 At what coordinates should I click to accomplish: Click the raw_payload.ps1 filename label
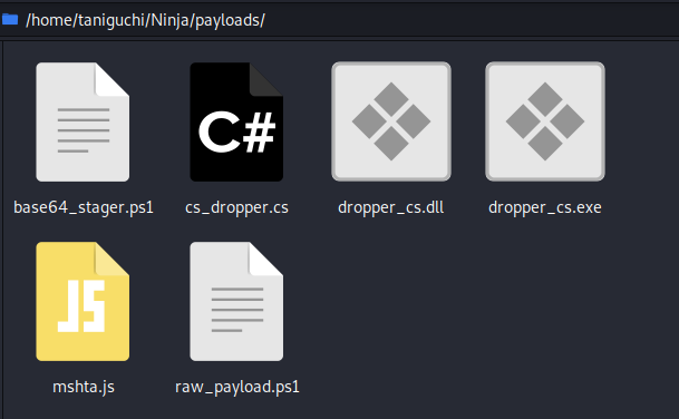point(237,386)
